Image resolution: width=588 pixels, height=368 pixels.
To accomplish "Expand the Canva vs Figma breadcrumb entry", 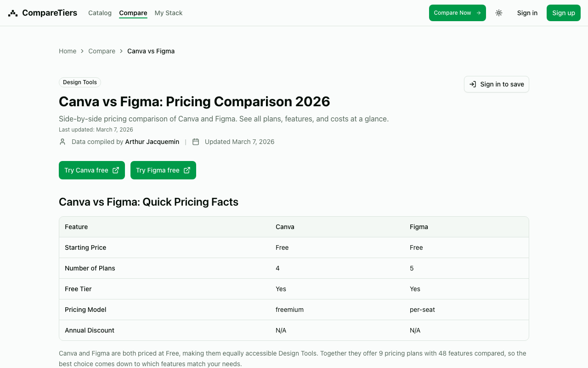I will click(x=151, y=51).
